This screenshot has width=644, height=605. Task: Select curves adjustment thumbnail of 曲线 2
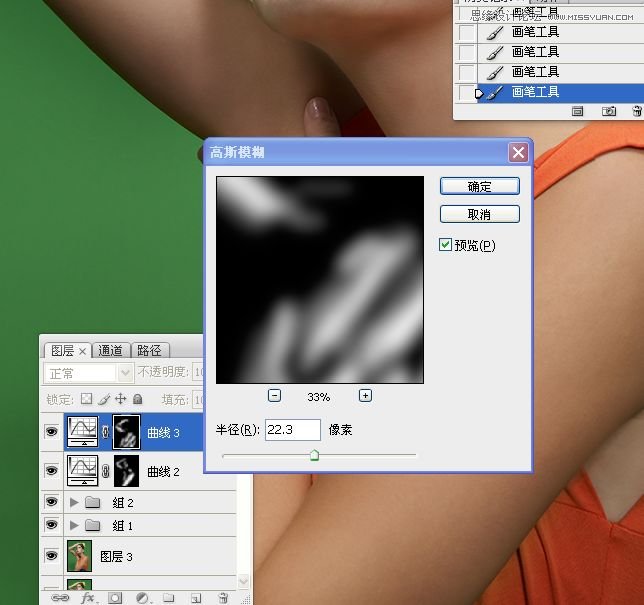point(83,470)
